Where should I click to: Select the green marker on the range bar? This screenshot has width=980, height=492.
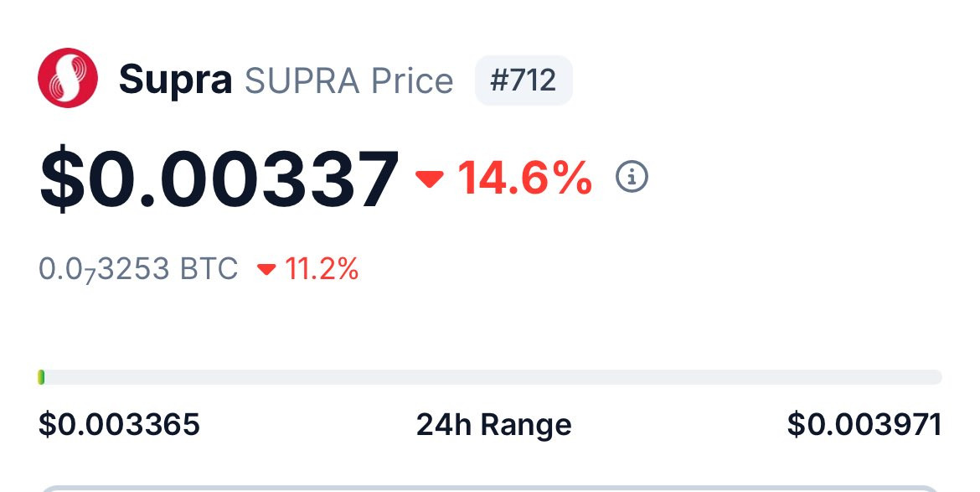41,377
